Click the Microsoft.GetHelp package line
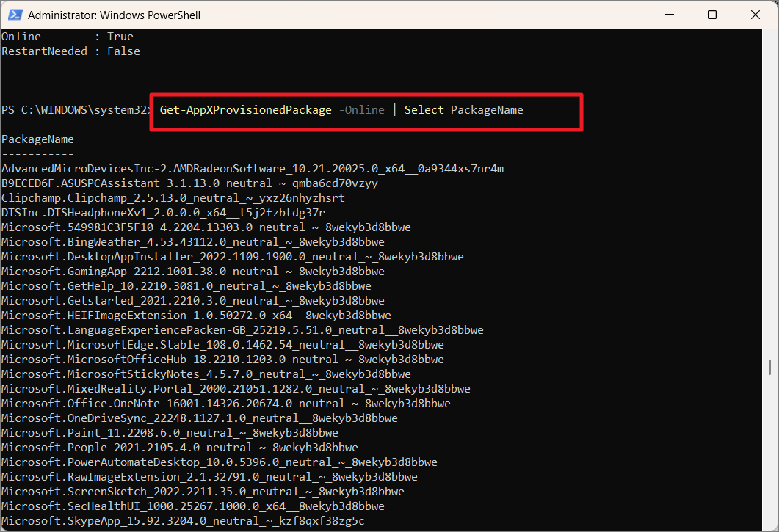Image resolution: width=779 pixels, height=532 pixels. click(x=186, y=286)
